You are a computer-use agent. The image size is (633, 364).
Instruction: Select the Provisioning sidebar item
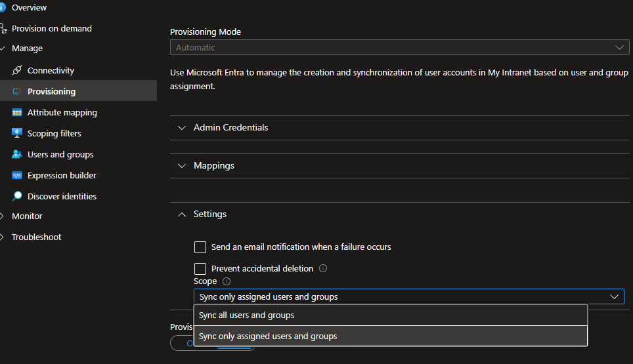(x=78, y=91)
